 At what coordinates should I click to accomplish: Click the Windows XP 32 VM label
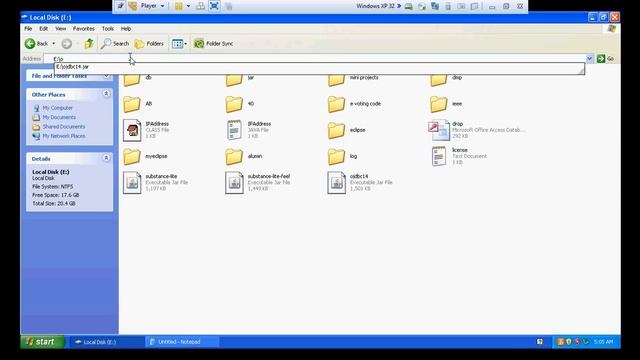(x=376, y=6)
